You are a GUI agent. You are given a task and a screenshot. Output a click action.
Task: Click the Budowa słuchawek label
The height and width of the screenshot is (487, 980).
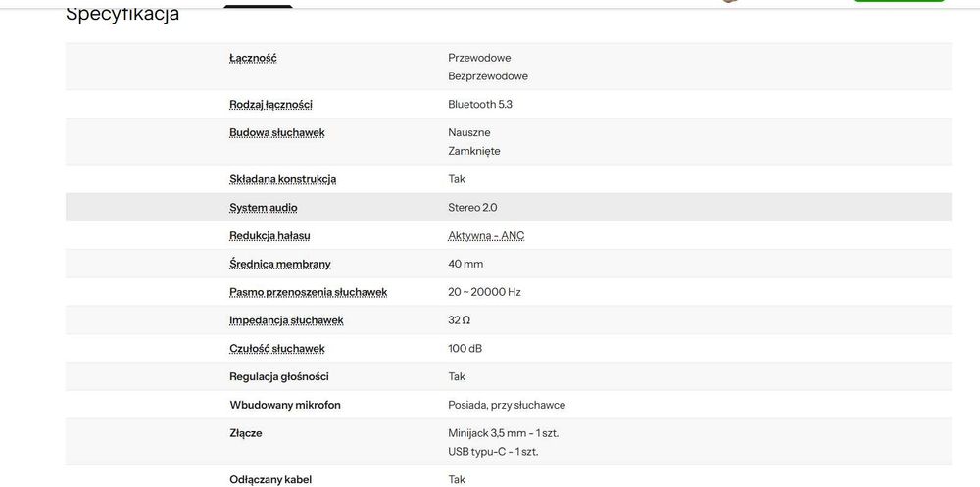276,132
